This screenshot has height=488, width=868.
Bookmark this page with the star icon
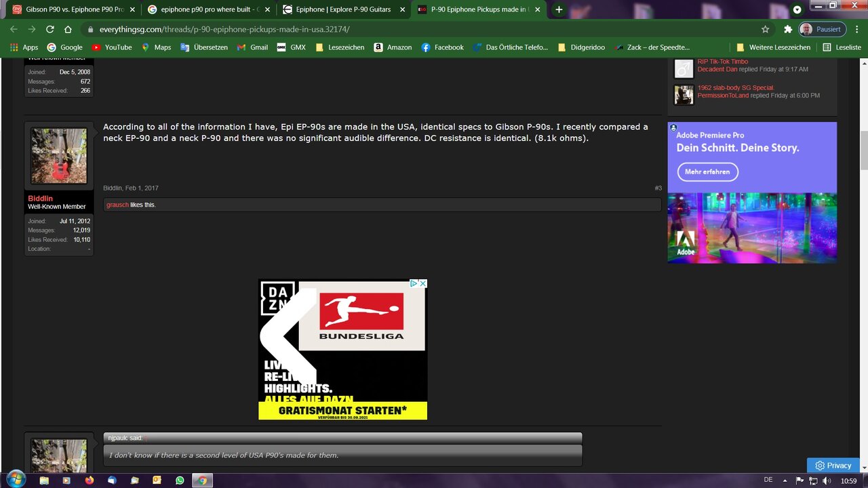point(765,29)
